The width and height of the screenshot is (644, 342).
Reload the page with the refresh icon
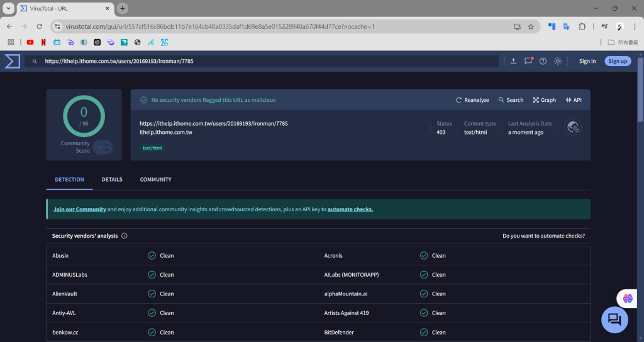click(x=40, y=26)
